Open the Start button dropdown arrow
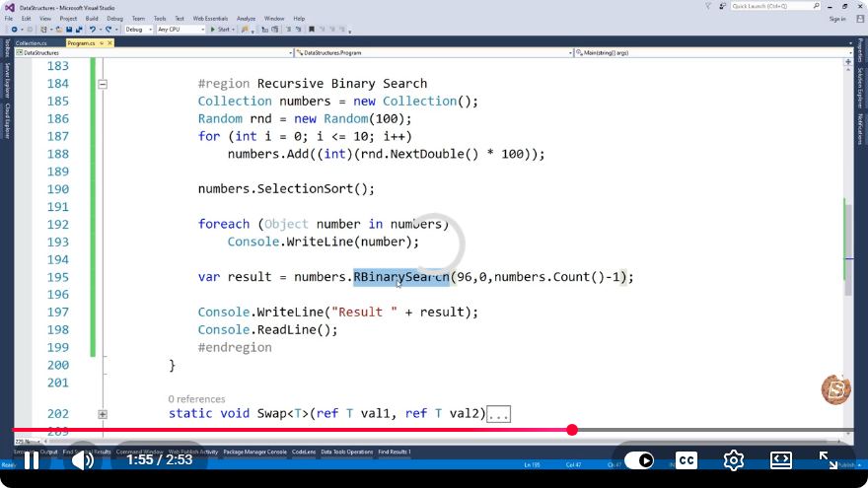 coord(233,30)
